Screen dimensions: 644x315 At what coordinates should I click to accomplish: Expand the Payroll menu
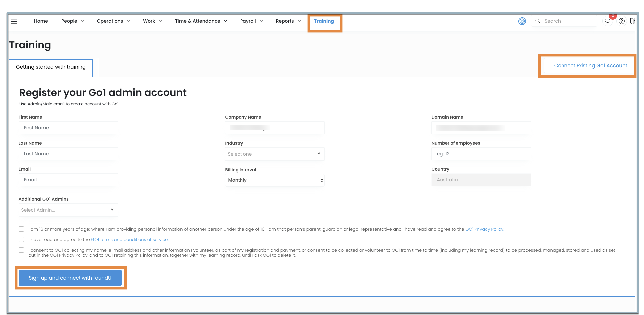(x=251, y=21)
